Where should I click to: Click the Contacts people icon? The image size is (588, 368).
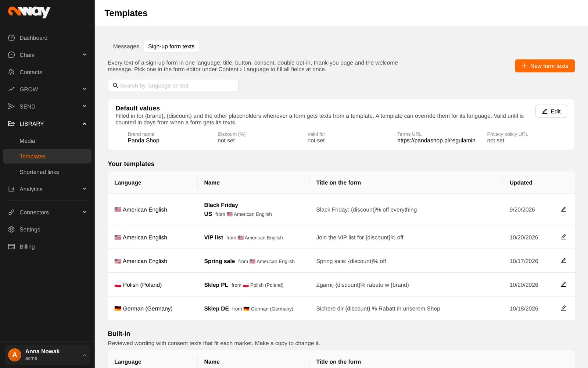pos(11,72)
